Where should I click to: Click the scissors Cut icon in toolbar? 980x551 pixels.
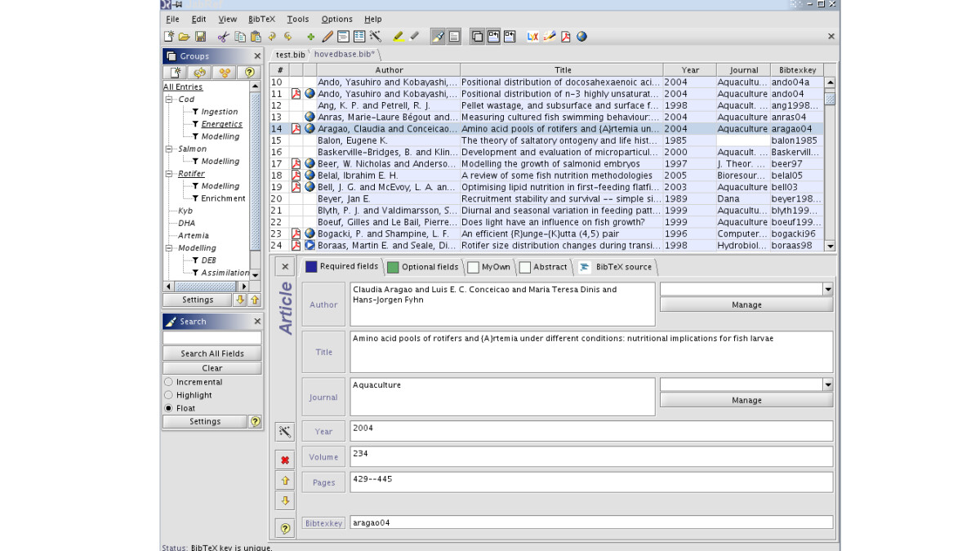click(223, 37)
